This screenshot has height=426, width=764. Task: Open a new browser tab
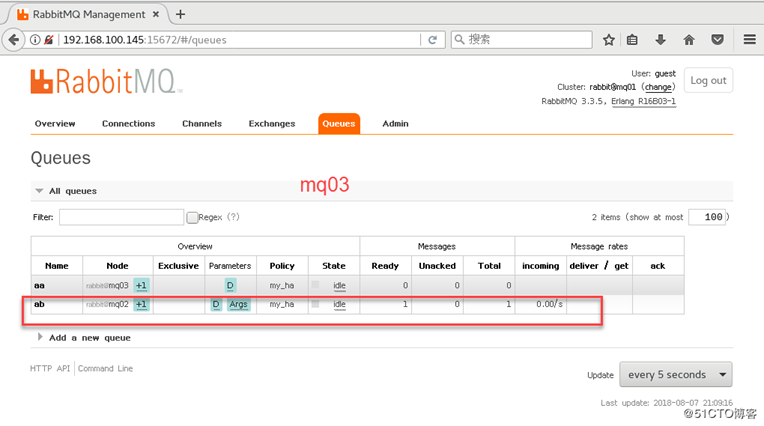tap(180, 14)
